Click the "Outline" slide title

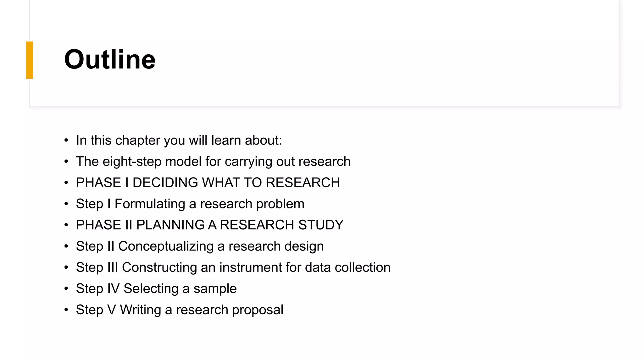[110, 59]
